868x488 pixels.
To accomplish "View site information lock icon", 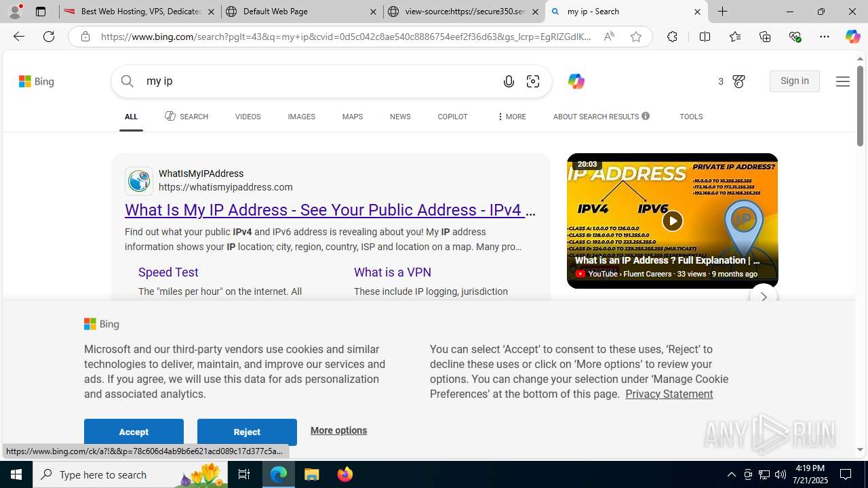I will coord(85,37).
